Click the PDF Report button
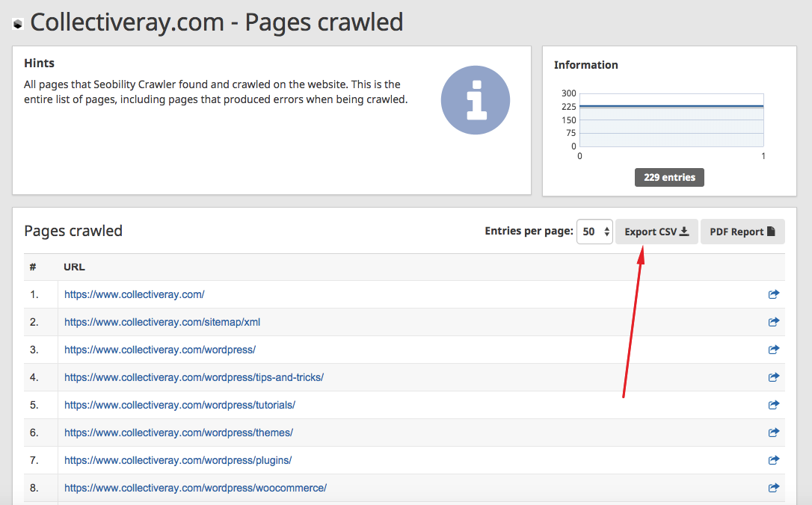Viewport: 812px width, 505px height. click(742, 232)
